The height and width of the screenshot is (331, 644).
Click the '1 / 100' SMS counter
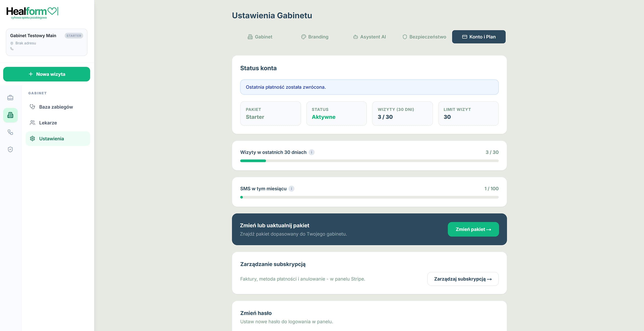click(x=491, y=189)
